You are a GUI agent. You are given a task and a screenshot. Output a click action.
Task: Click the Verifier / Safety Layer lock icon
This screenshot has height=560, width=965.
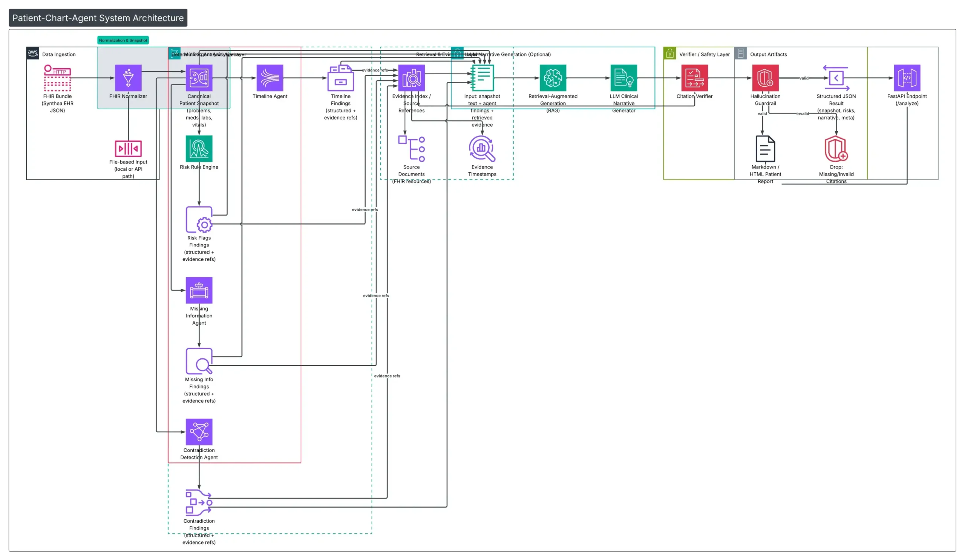coord(669,54)
